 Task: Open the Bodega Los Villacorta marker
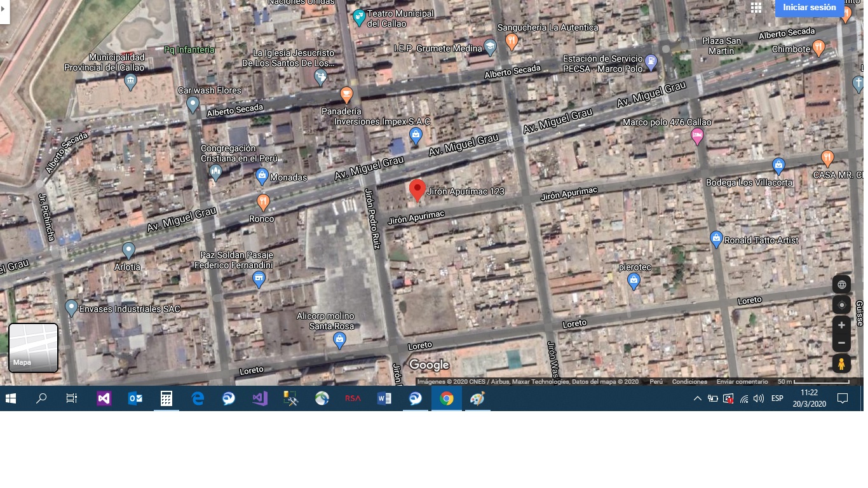click(x=778, y=166)
